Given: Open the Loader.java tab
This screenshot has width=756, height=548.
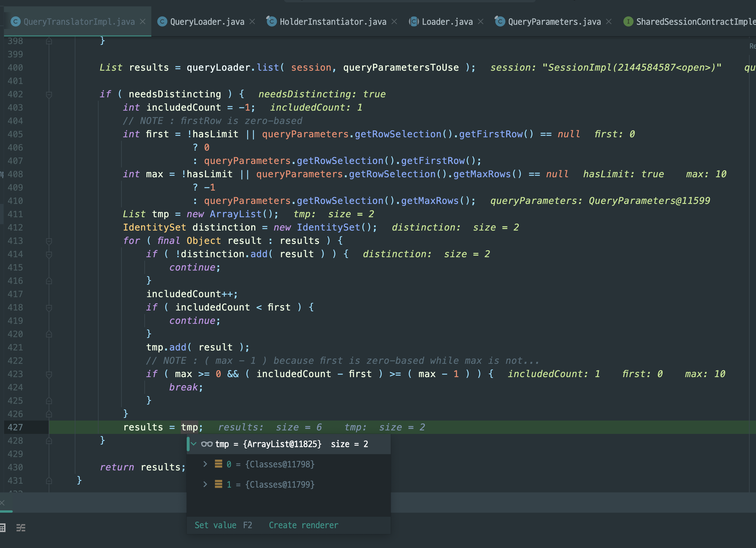Looking at the screenshot, I should [x=447, y=22].
